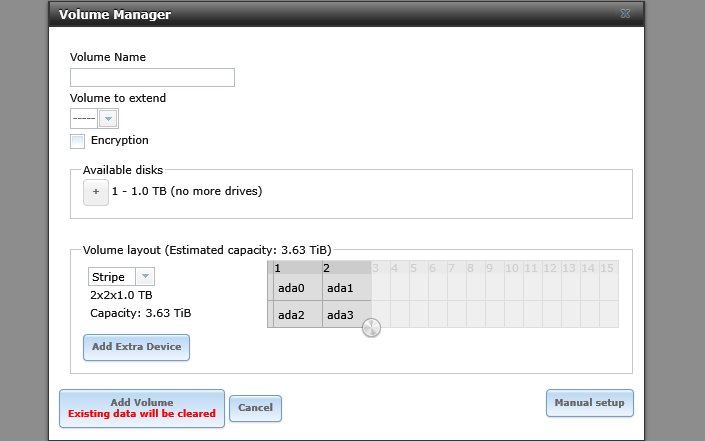Close the Volume Manager dialog
705x441 pixels.
point(625,13)
